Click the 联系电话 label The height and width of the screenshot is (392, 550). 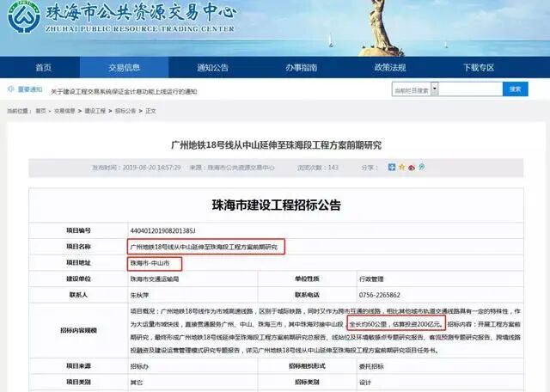307,295
